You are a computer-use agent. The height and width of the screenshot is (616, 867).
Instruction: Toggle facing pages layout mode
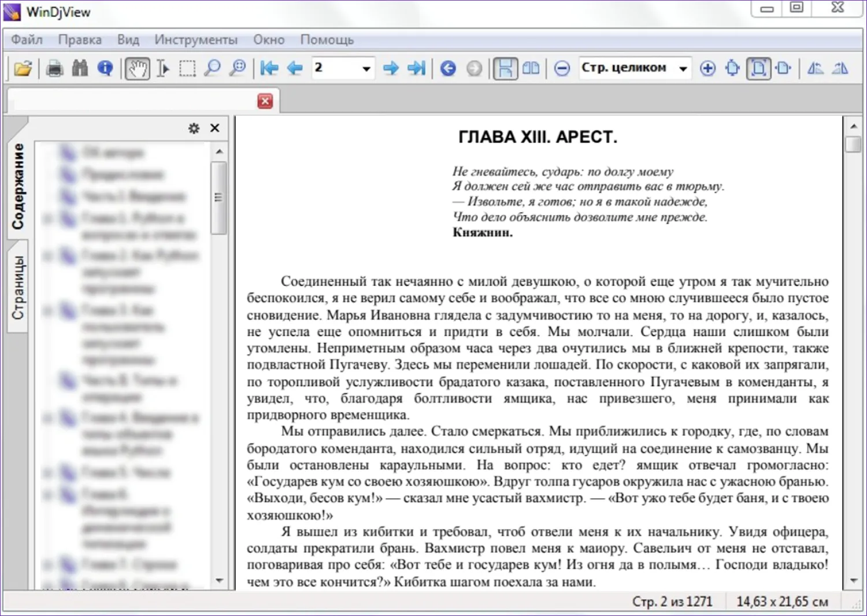pyautogui.click(x=531, y=69)
